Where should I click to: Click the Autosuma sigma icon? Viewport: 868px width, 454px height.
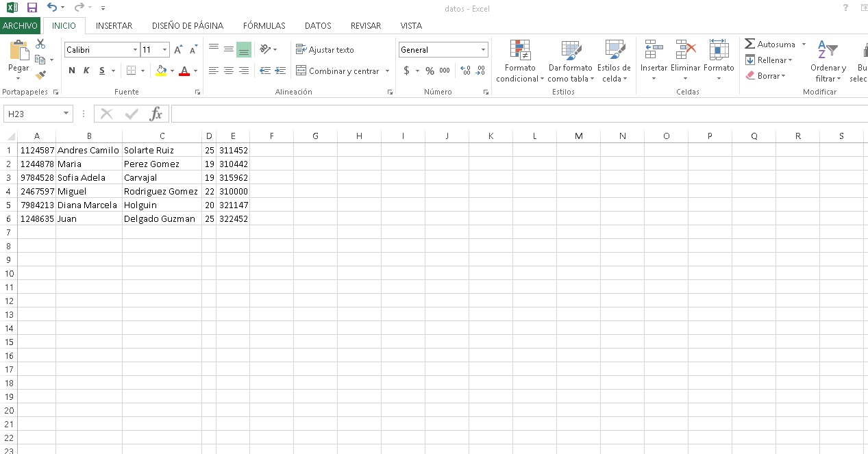(750, 44)
